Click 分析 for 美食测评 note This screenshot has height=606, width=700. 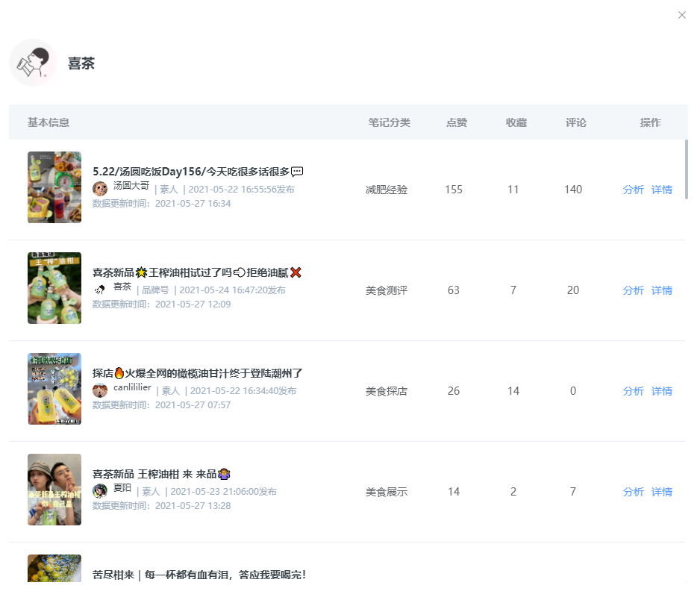(633, 291)
